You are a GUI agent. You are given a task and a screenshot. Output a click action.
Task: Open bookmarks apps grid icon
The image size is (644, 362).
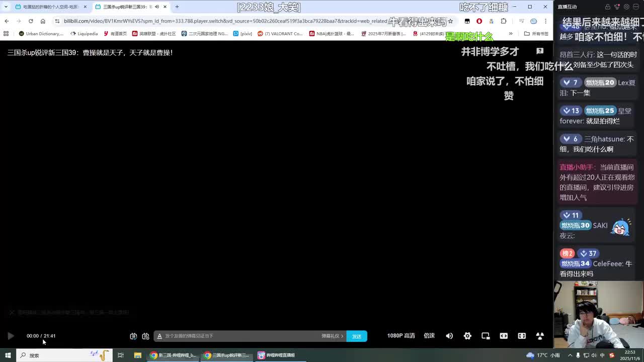click(6, 34)
